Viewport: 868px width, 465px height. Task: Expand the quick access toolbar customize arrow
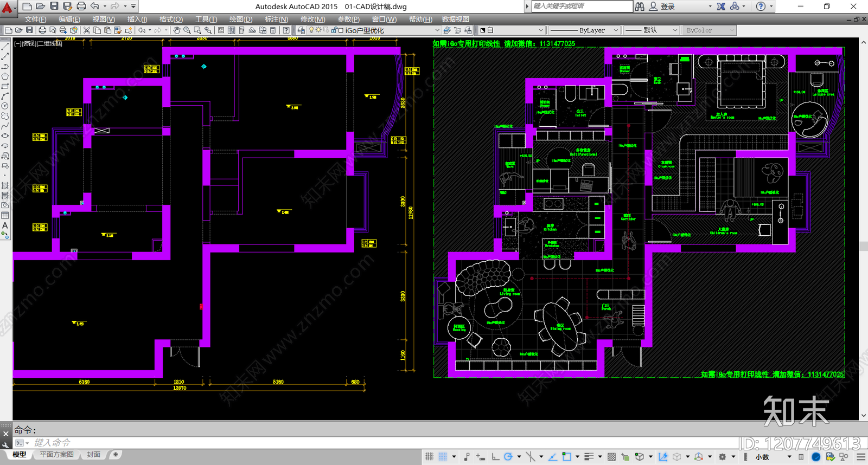[134, 7]
